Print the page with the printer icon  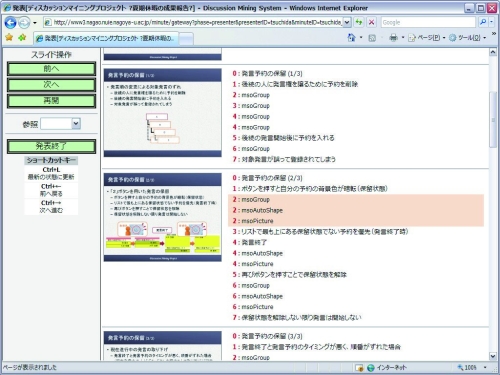(393, 38)
